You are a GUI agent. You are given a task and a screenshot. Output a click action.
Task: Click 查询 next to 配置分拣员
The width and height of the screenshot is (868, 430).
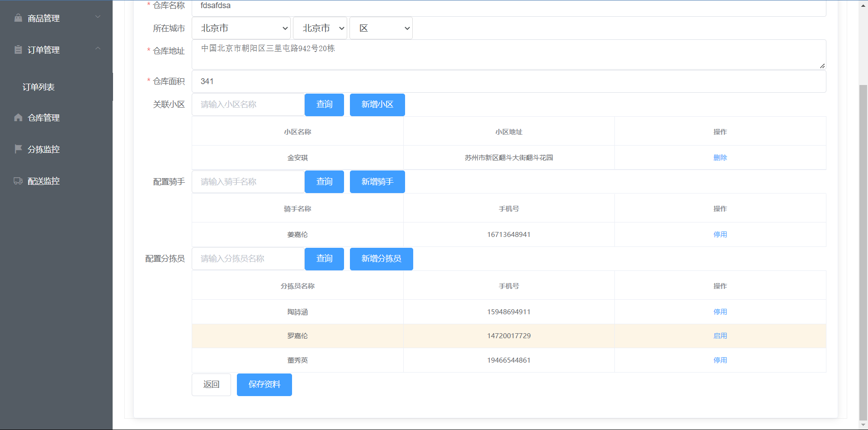324,259
